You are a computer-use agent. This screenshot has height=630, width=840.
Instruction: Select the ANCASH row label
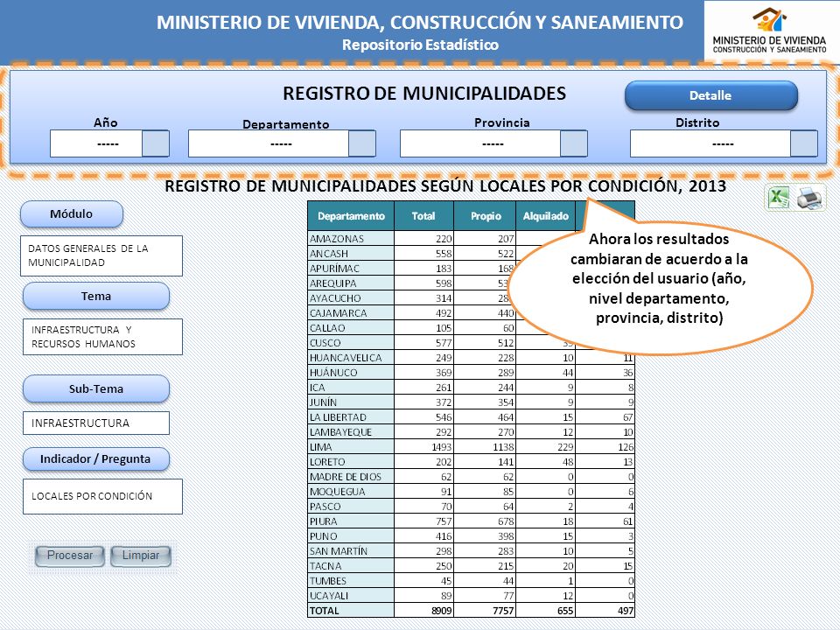(351, 254)
